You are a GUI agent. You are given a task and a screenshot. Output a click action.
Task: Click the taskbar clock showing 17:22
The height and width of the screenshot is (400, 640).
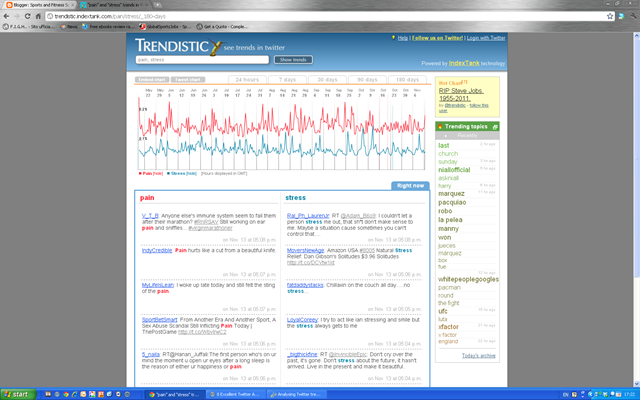629,395
